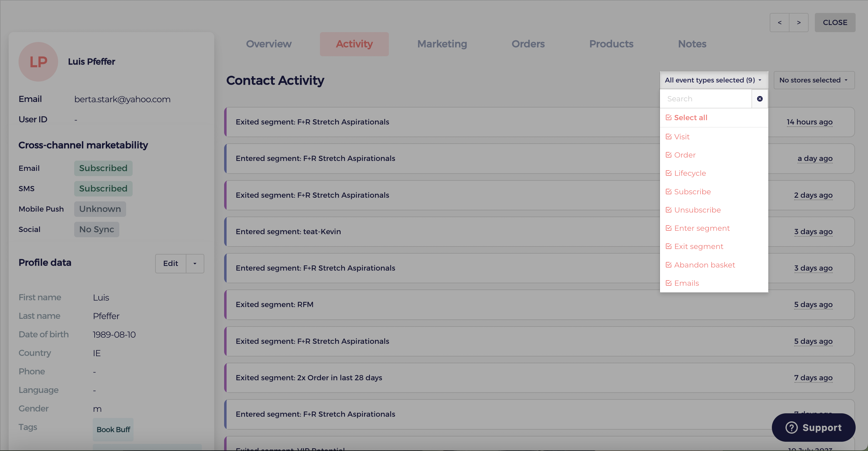Click the Last name value Pfeffer
Viewport: 868px width, 451px height.
[106, 316]
